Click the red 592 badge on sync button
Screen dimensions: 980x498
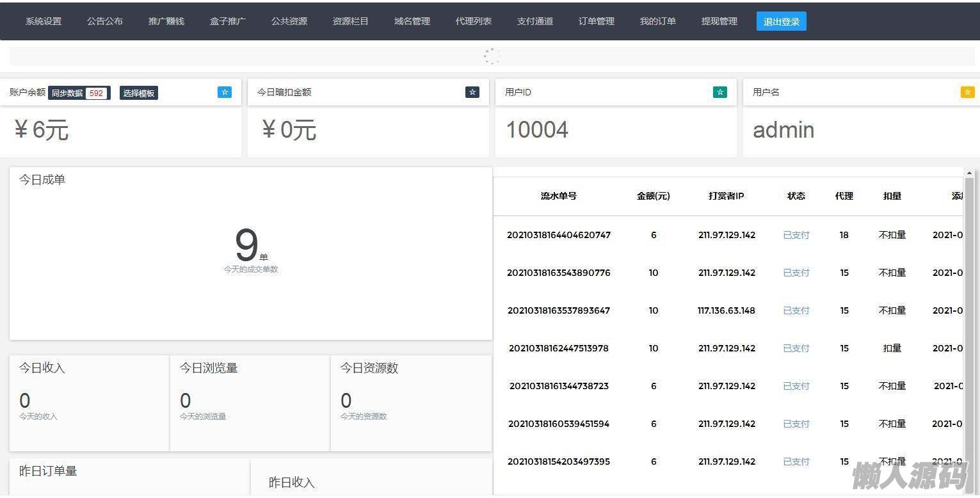point(96,93)
